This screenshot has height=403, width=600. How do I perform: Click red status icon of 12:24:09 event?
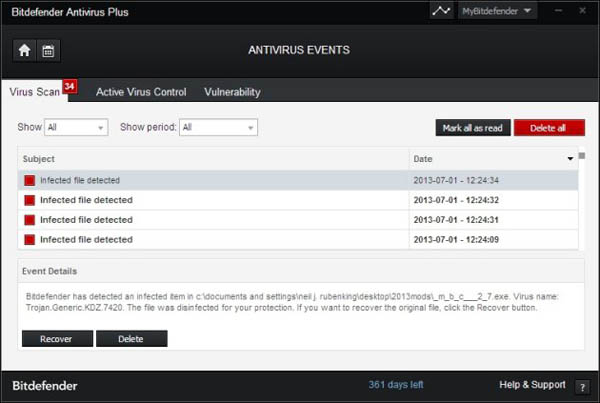point(29,240)
